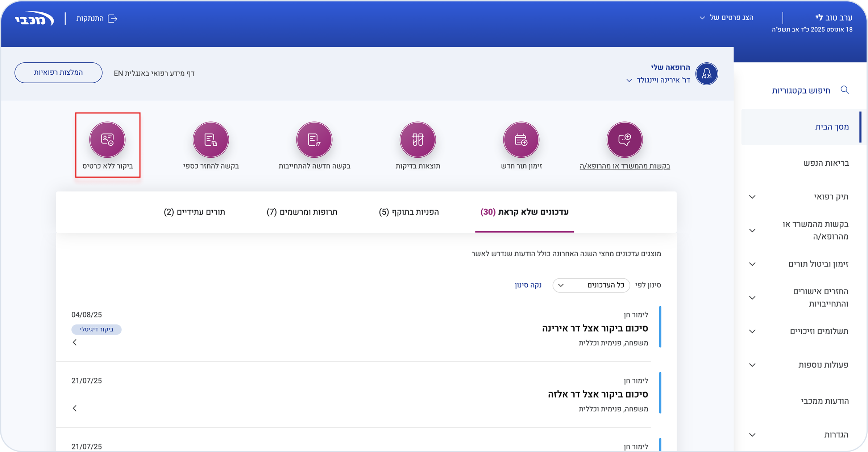
Task: Click the logout icon
Action: coord(113,18)
